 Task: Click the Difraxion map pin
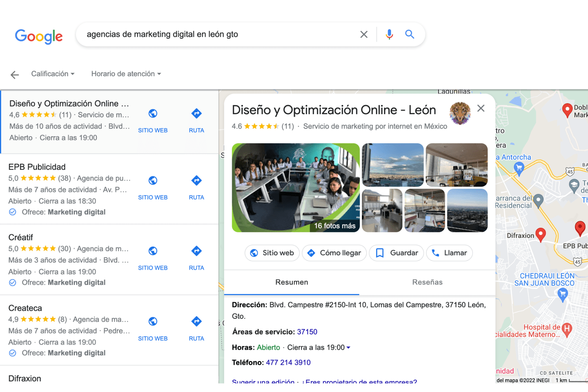pos(541,235)
